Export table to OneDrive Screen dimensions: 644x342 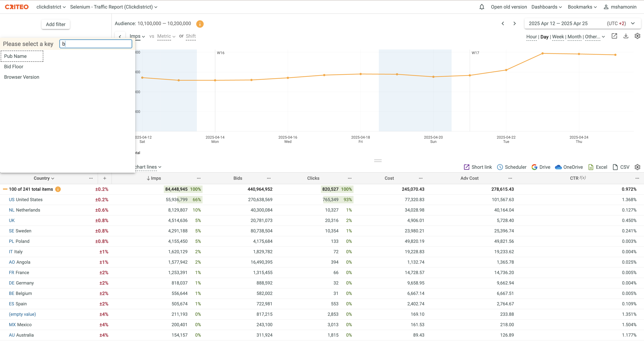point(569,167)
